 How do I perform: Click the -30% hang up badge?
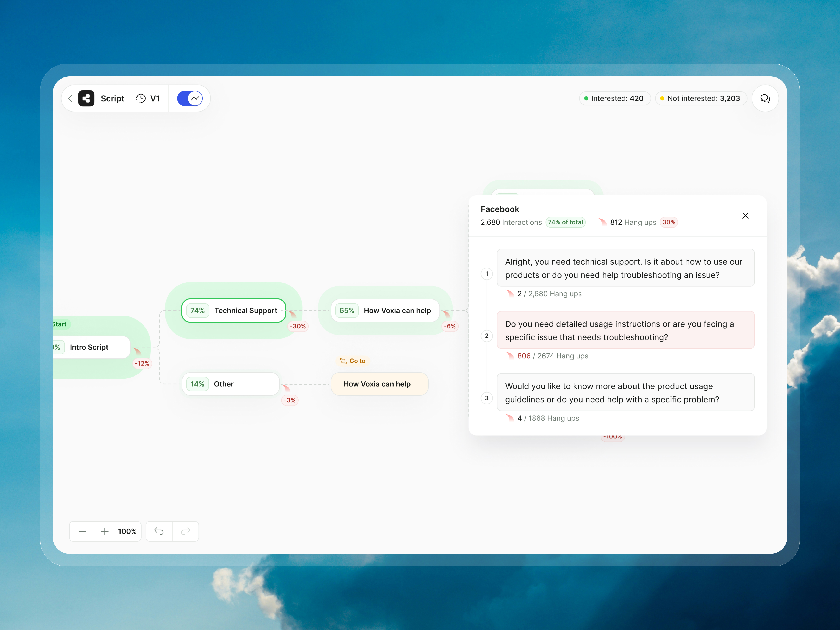tap(298, 326)
